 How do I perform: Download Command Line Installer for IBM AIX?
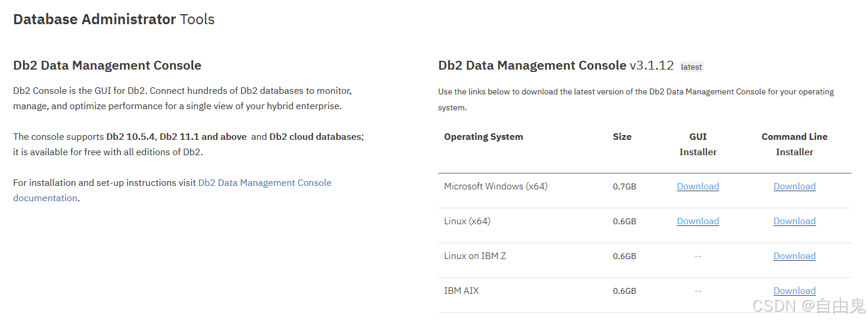pyautogui.click(x=794, y=291)
